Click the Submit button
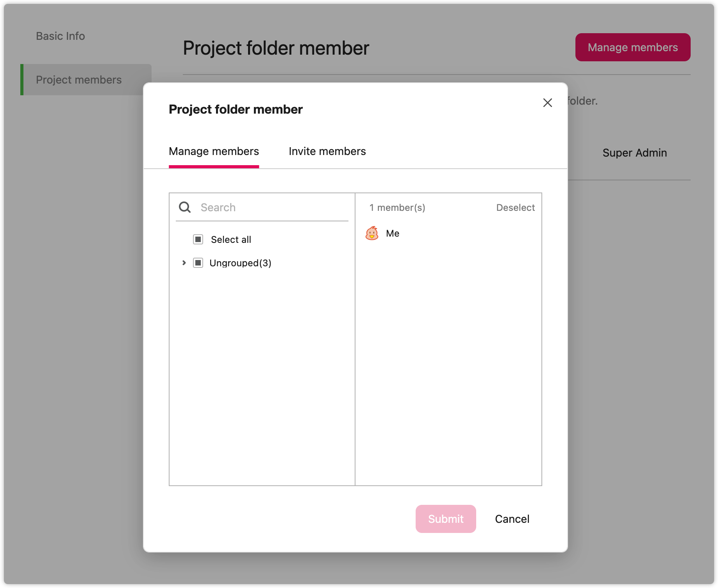 [x=446, y=519]
